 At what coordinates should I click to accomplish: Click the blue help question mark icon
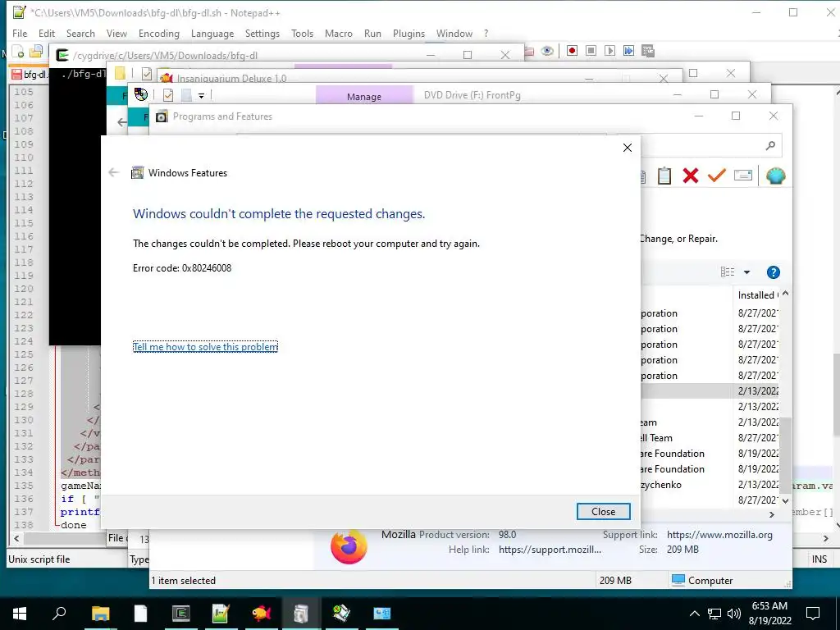point(773,272)
